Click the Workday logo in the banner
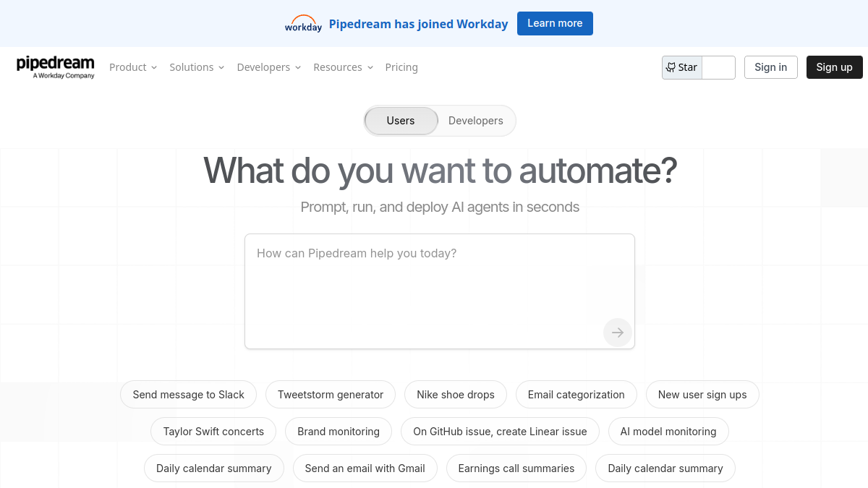 (x=303, y=23)
